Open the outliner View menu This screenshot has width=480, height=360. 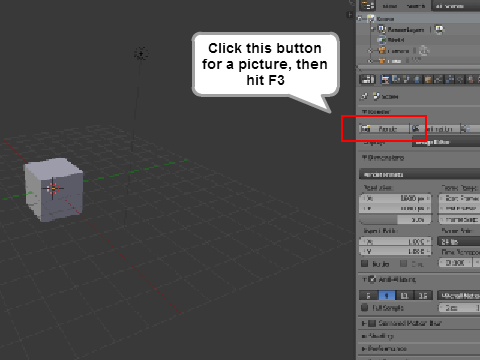tap(389, 6)
